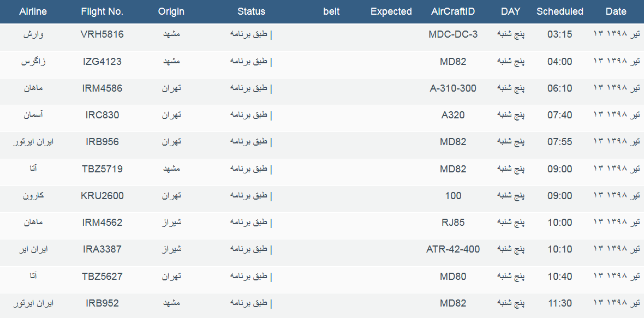Click aircraft ID A320
This screenshot has width=644, height=318.
(x=453, y=115)
